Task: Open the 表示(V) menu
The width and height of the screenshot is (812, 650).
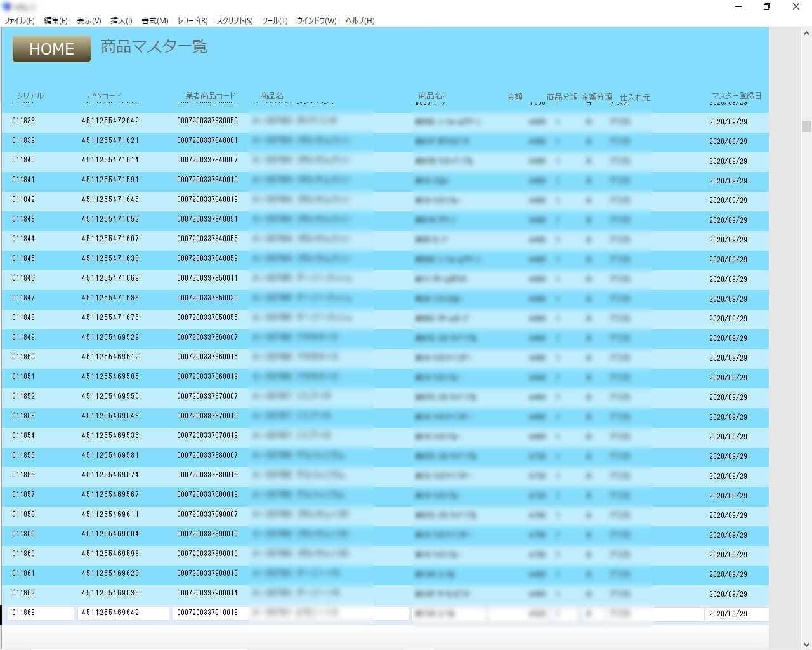Action: [x=89, y=21]
